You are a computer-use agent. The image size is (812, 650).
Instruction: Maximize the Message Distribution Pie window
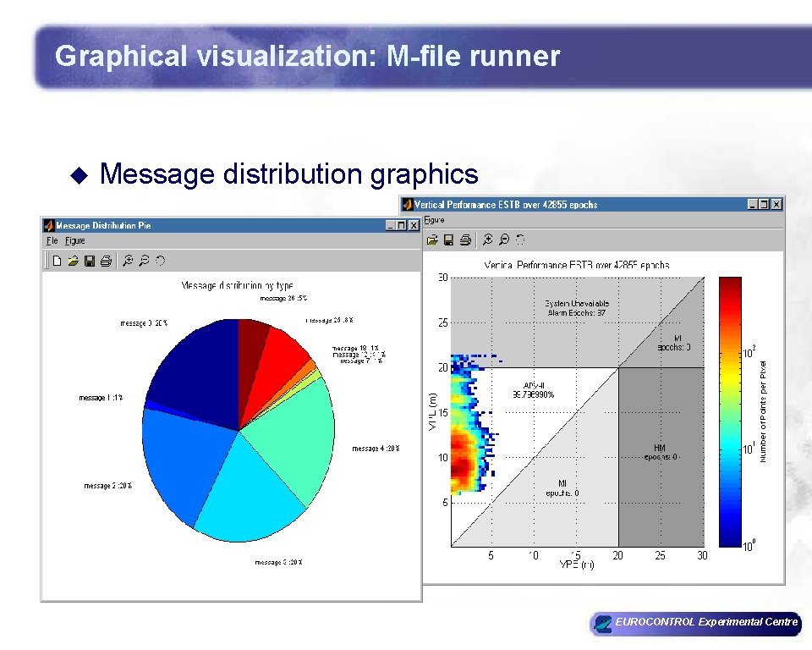401,225
